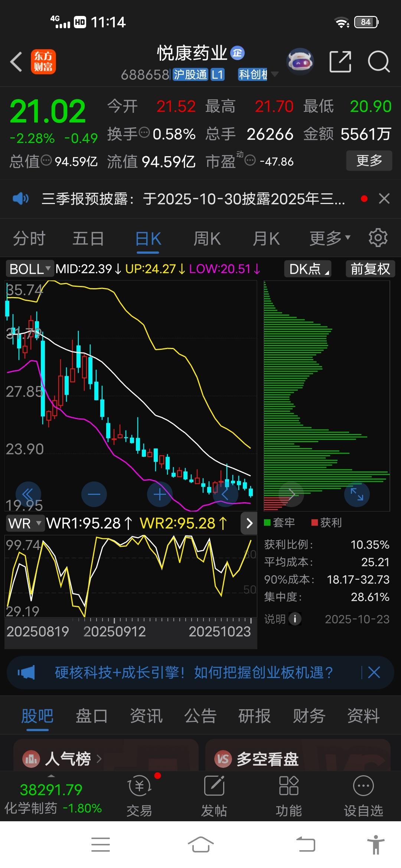
Task: Switch to the 分时 chart tab
Action: 29,238
